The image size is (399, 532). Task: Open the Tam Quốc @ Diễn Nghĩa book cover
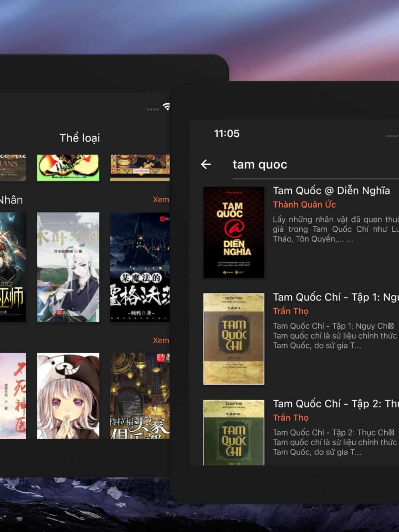(x=234, y=232)
